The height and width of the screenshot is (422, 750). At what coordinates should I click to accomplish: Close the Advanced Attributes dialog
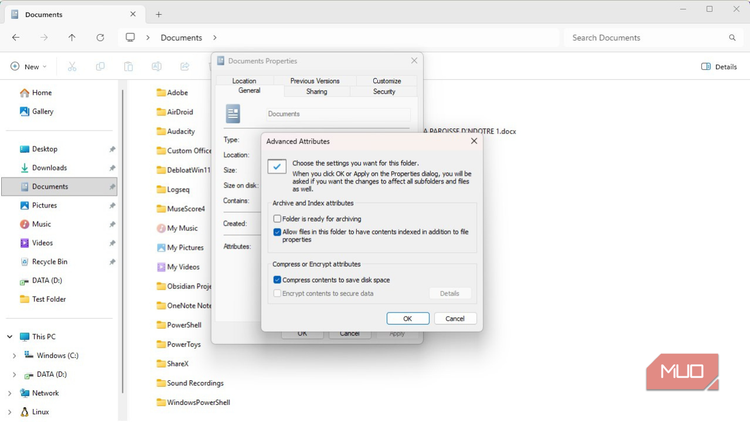[x=474, y=141]
